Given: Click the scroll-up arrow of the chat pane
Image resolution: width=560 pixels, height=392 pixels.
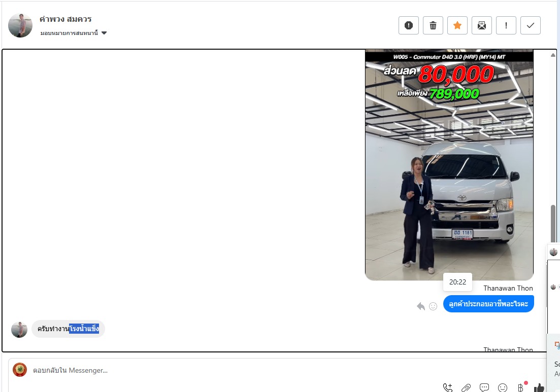Looking at the screenshot, I should (x=553, y=55).
